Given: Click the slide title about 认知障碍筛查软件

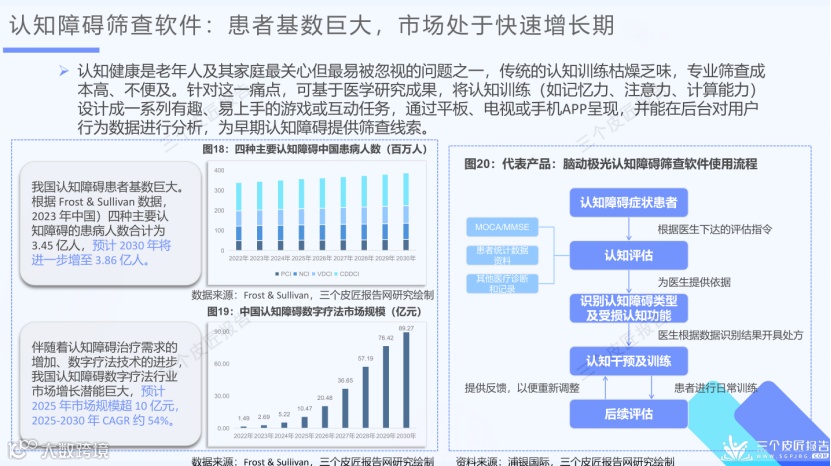Looking at the screenshot, I should [x=312, y=25].
